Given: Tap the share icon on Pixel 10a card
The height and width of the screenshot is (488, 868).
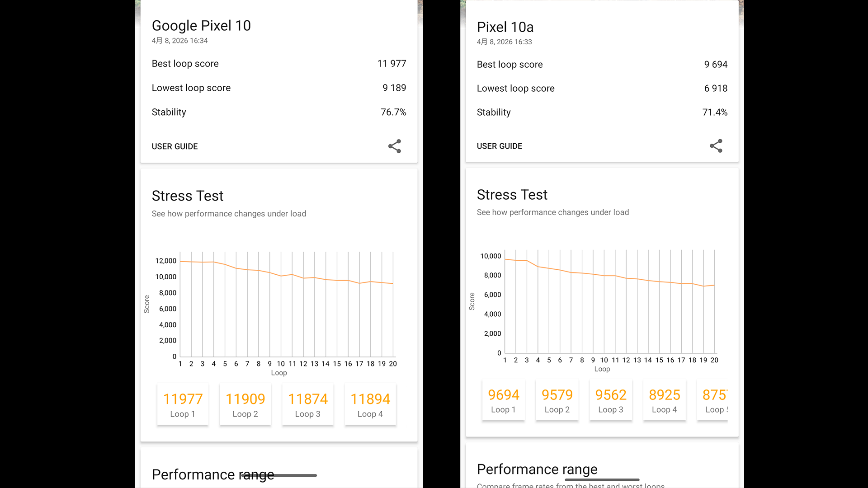Looking at the screenshot, I should click(x=716, y=145).
